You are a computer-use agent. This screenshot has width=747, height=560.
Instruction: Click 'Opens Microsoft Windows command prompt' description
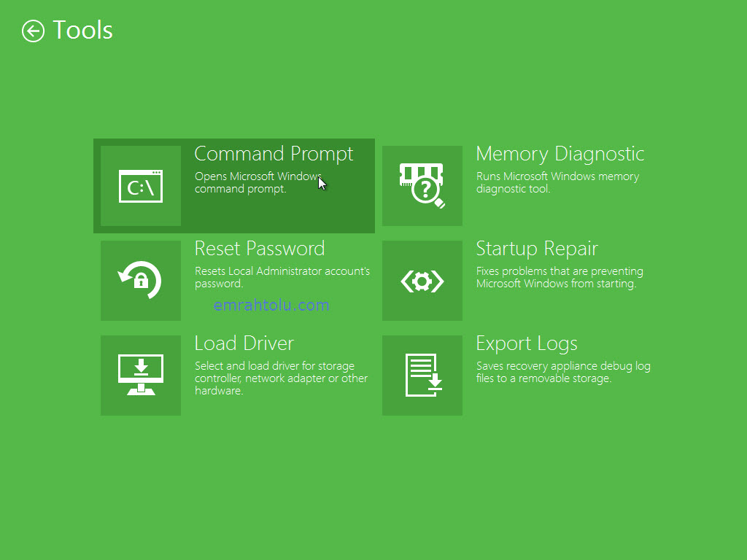[x=258, y=182]
